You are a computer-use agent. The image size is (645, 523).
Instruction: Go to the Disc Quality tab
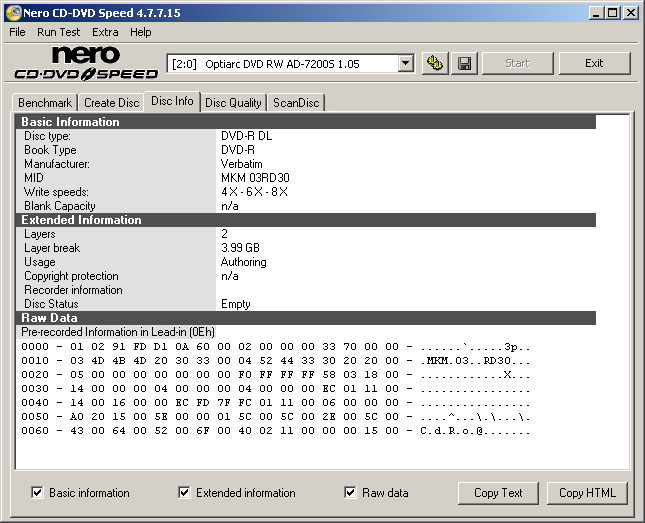tap(233, 103)
